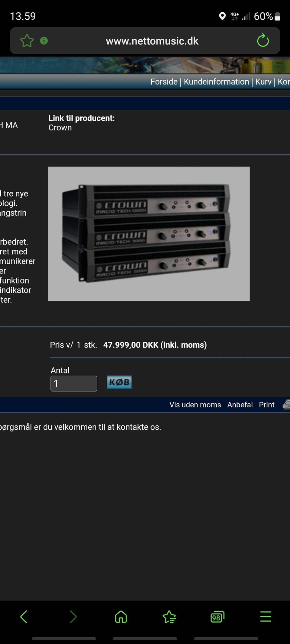The height and width of the screenshot is (644, 290).
Task: Reload the page with the refresh icon
Action: pos(263,40)
